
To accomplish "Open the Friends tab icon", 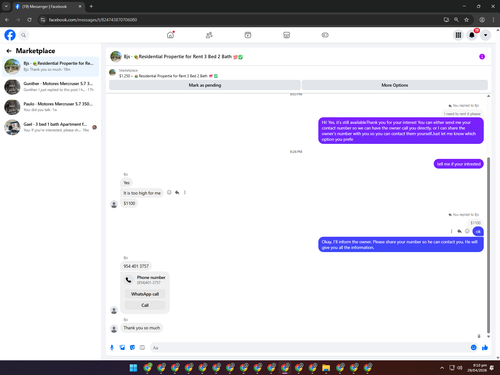I will pos(209,35).
